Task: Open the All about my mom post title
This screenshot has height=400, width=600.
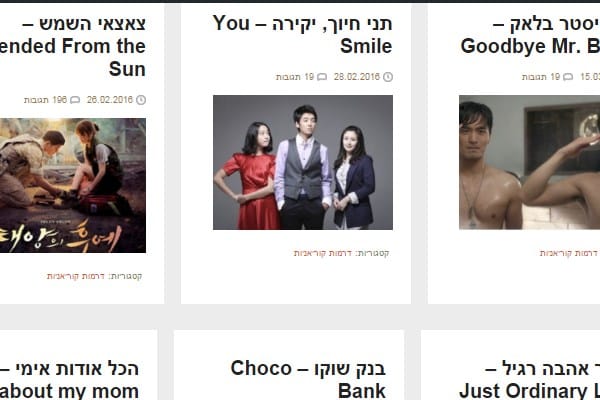Action: point(69,380)
